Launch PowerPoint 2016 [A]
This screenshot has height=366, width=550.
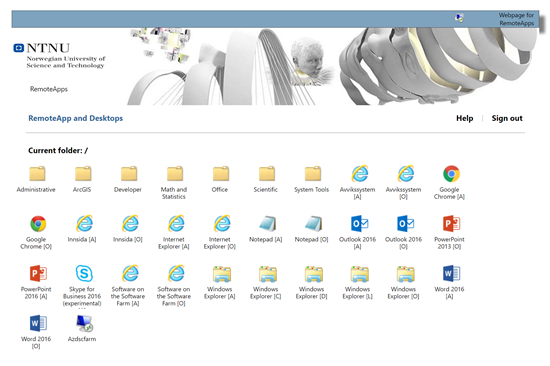click(36, 282)
